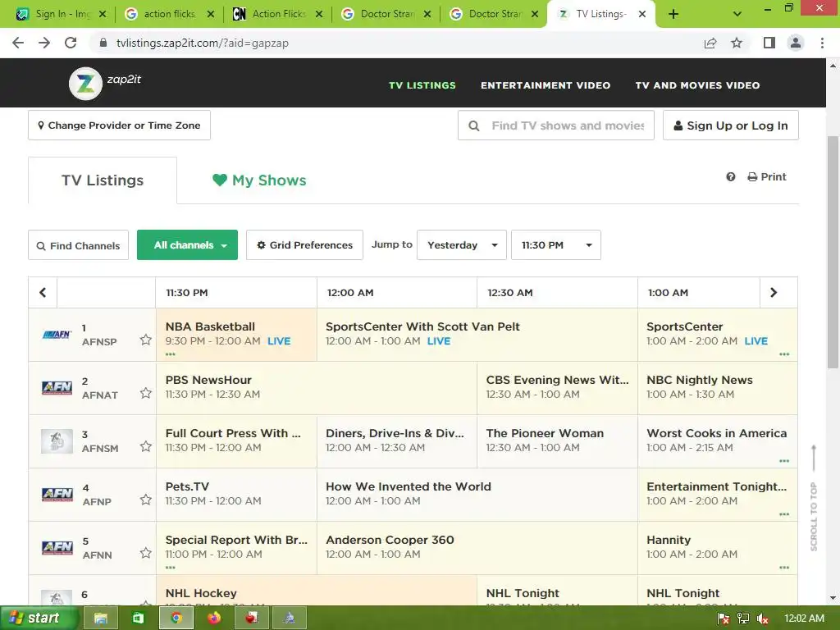This screenshot has width=840, height=630.
Task: Open The Pioneer Woman listing
Action: (557, 441)
